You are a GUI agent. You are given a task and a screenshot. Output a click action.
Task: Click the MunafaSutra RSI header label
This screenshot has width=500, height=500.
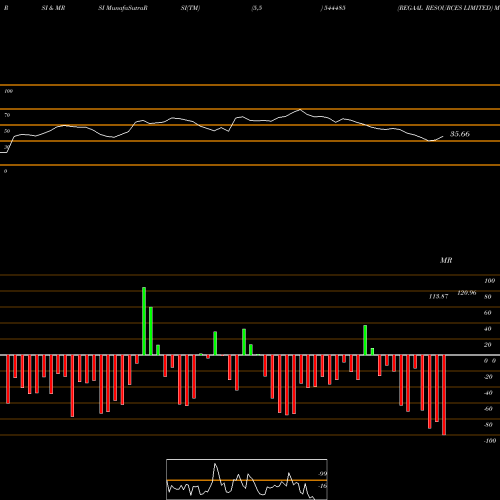tap(122, 8)
